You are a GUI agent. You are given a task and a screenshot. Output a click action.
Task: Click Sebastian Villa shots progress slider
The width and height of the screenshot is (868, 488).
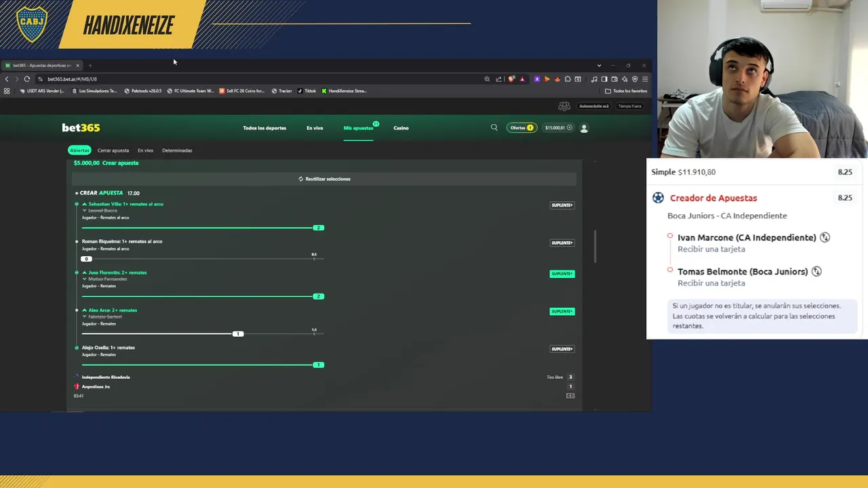[x=203, y=228]
